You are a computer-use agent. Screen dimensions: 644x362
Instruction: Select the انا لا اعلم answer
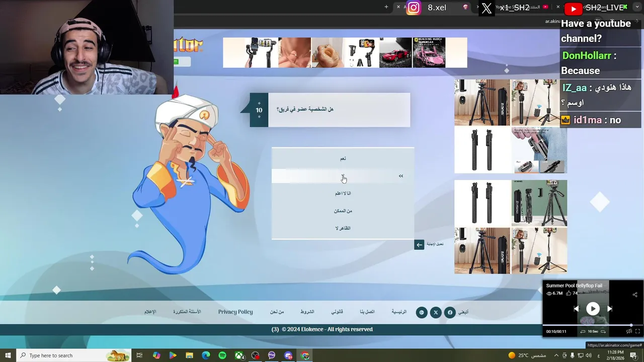pyautogui.click(x=343, y=193)
